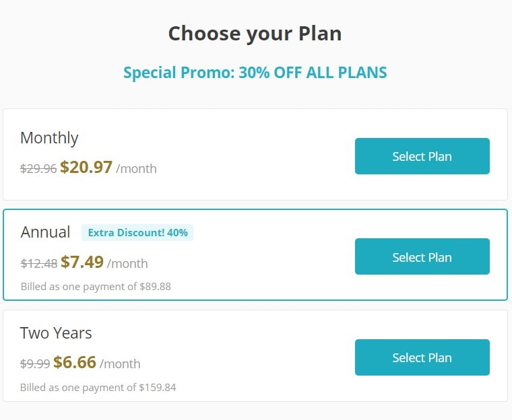
Task: Click the Annual plan title
Action: pyautogui.click(x=45, y=232)
